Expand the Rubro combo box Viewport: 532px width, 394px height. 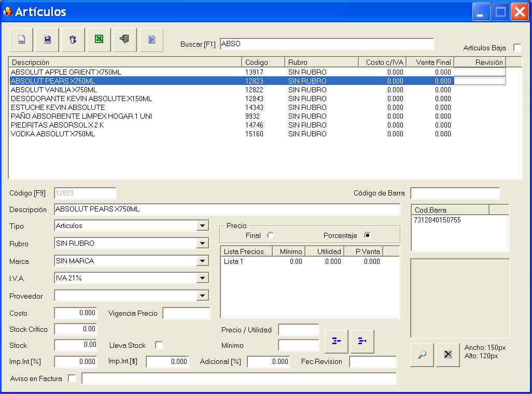203,243
